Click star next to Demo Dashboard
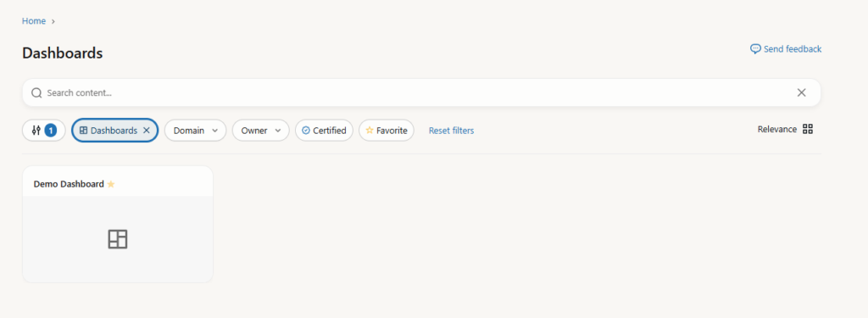Image resolution: width=868 pixels, height=318 pixels. coord(111,184)
